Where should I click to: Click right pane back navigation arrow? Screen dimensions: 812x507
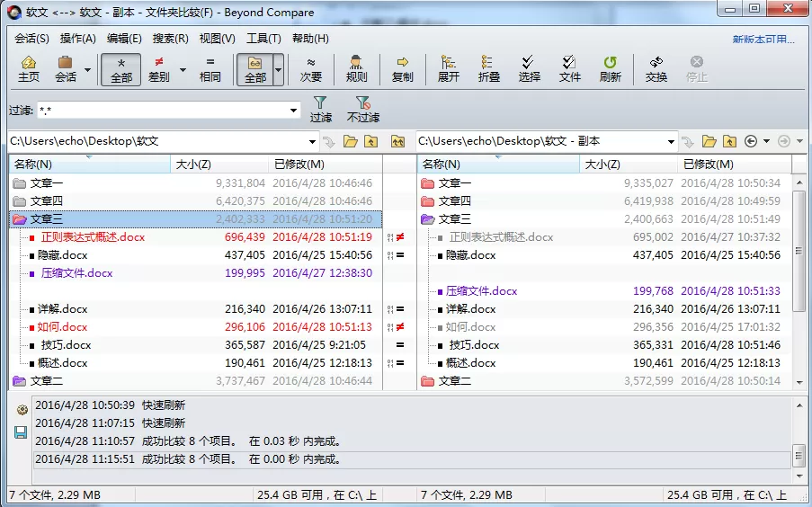pyautogui.click(x=751, y=141)
